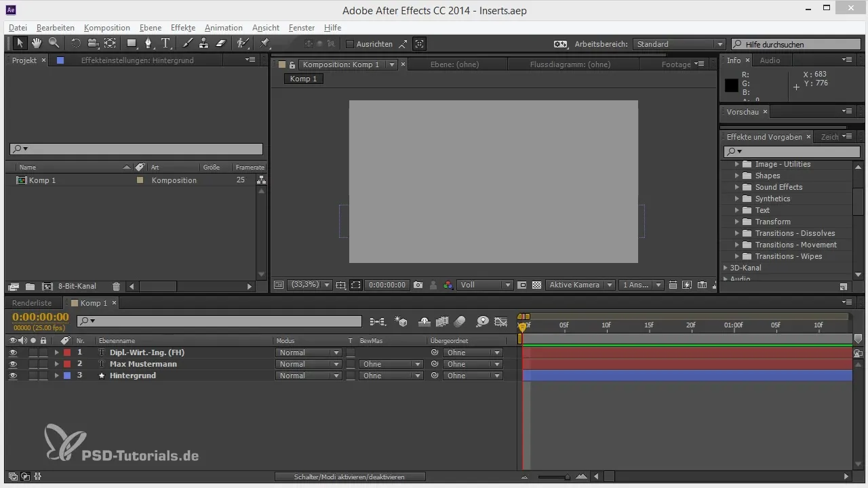This screenshot has width=868, height=488.
Task: Enable motion blur icon in timeline
Action: pyautogui.click(x=460, y=321)
